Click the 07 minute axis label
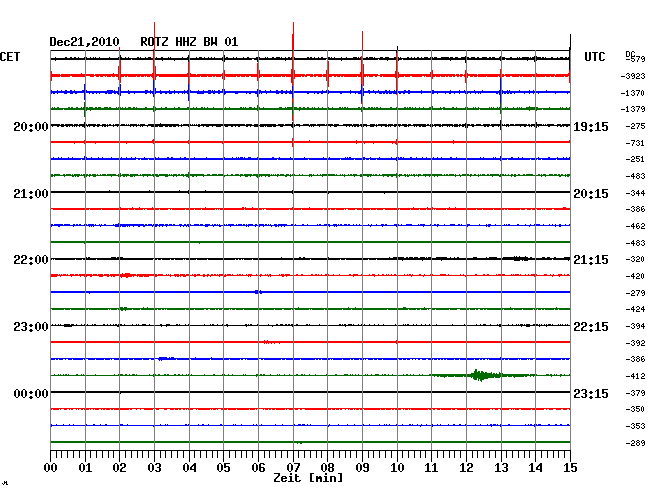This screenshot has height=494, width=650. 293,468
